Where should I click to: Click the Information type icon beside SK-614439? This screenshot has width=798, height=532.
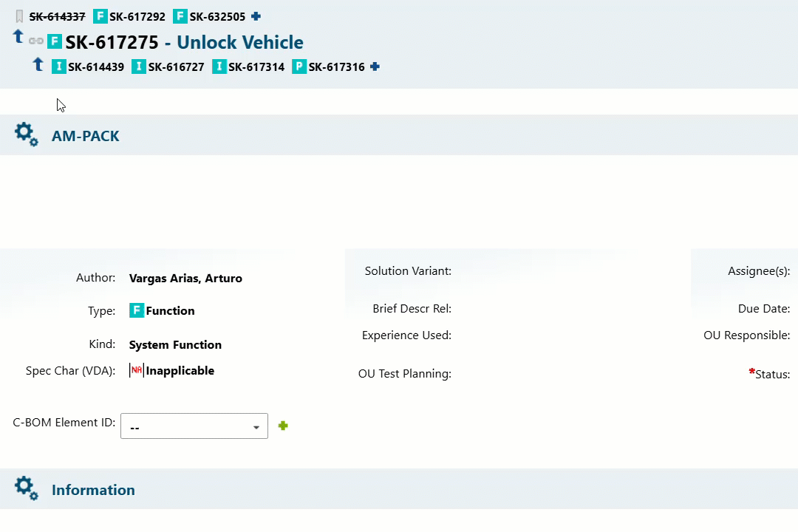pos(58,66)
